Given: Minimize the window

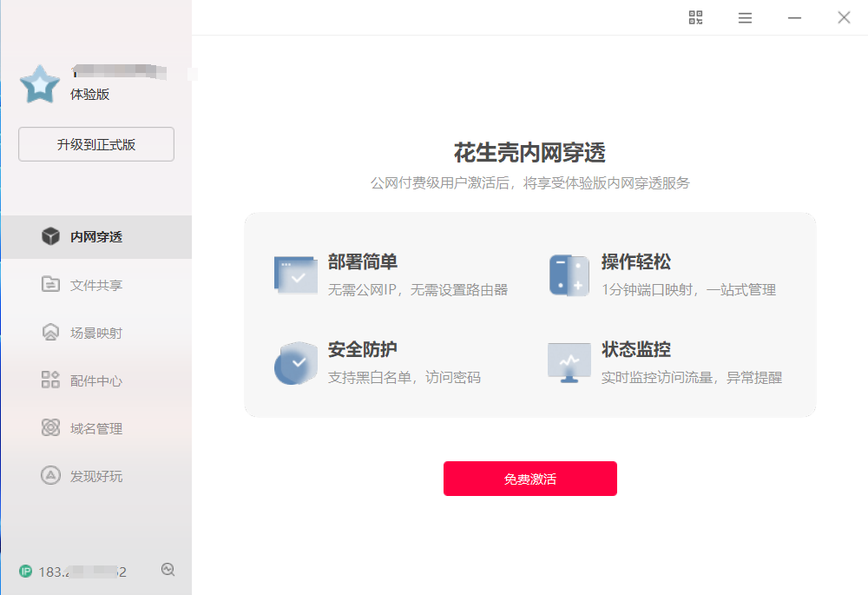Looking at the screenshot, I should click(794, 17).
